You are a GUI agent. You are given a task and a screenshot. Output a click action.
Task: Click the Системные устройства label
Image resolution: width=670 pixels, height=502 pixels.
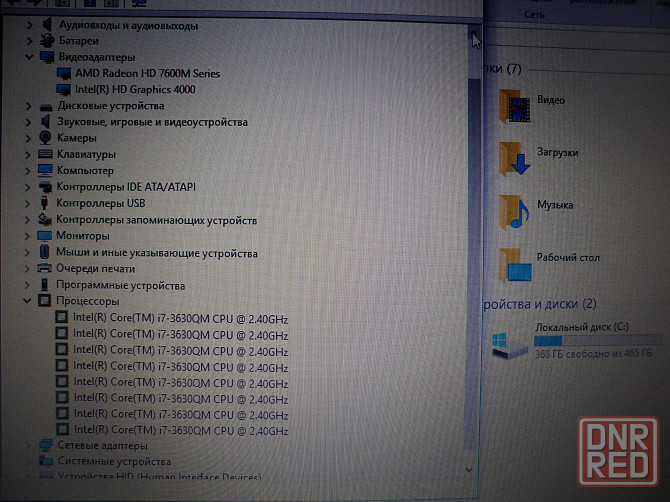tap(115, 461)
